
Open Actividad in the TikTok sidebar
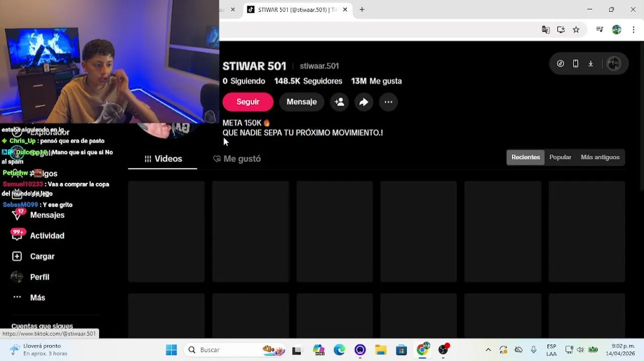47,236
